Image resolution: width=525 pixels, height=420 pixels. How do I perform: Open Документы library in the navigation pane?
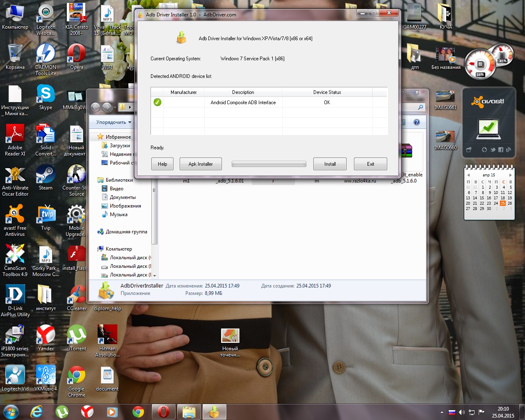point(122,197)
